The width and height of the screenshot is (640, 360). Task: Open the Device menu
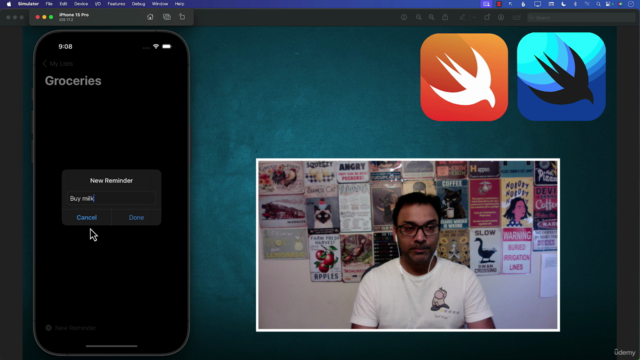(81, 4)
